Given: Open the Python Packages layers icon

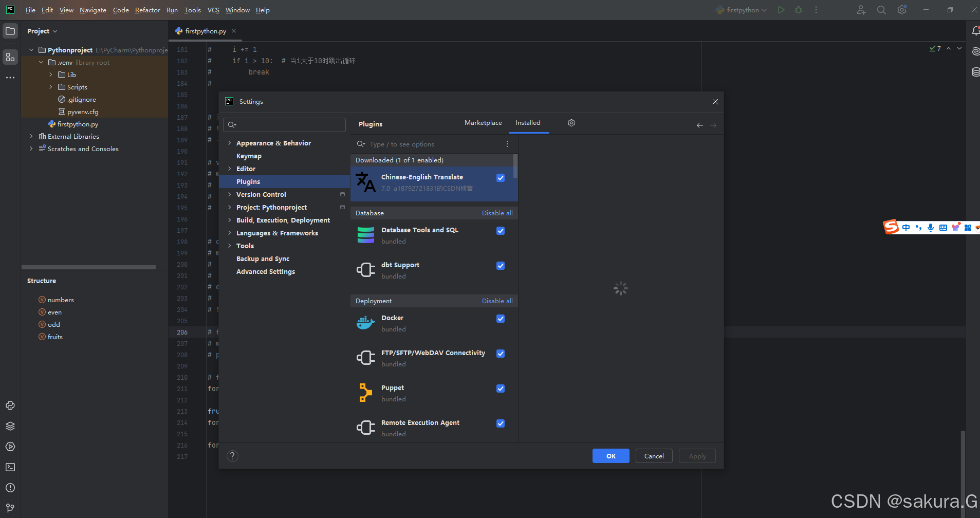Looking at the screenshot, I should click(x=10, y=426).
